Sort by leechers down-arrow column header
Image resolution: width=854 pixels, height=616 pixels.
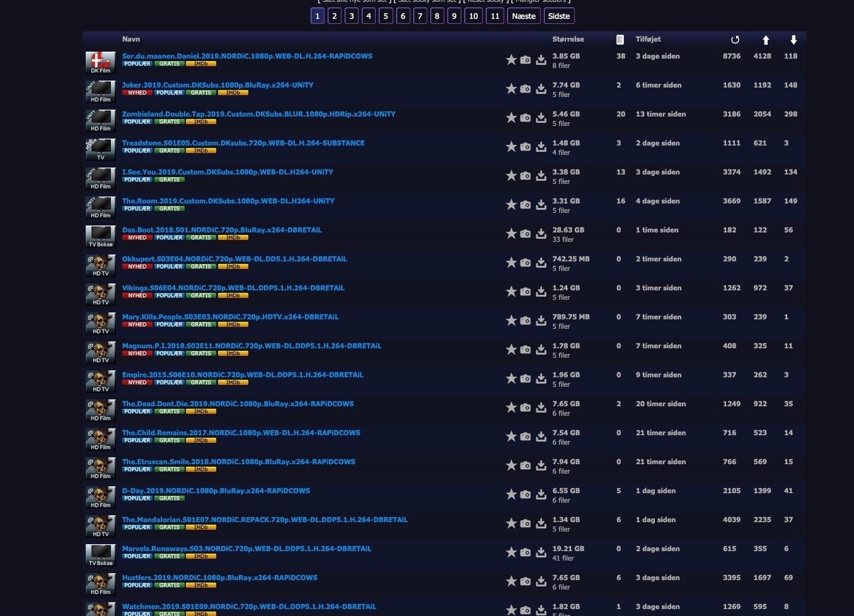(793, 40)
